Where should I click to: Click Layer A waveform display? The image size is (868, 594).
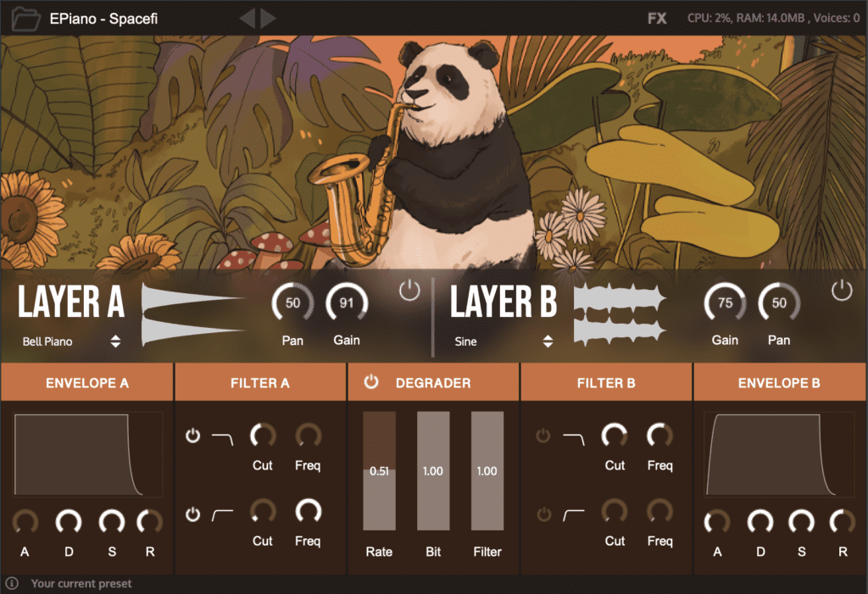click(x=192, y=314)
